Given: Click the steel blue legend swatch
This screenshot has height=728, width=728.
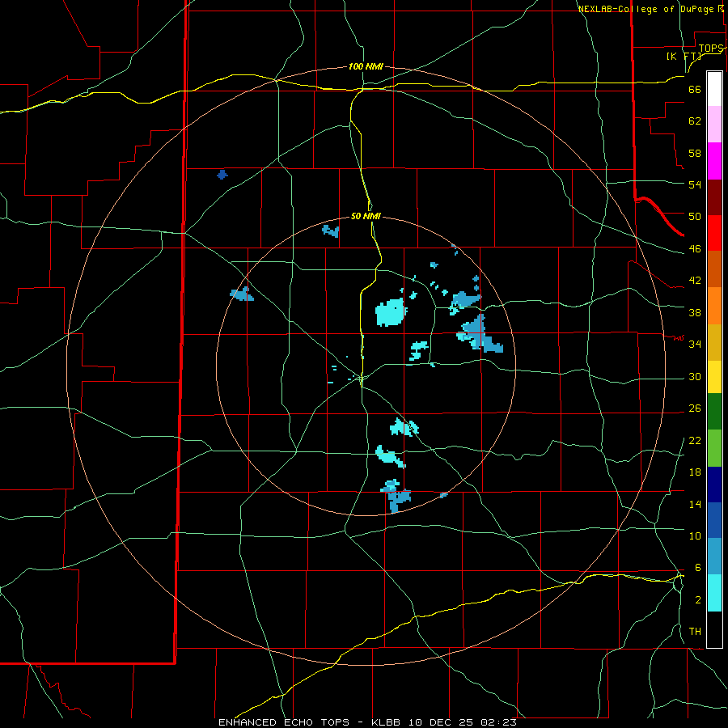Looking at the screenshot, I should [714, 557].
